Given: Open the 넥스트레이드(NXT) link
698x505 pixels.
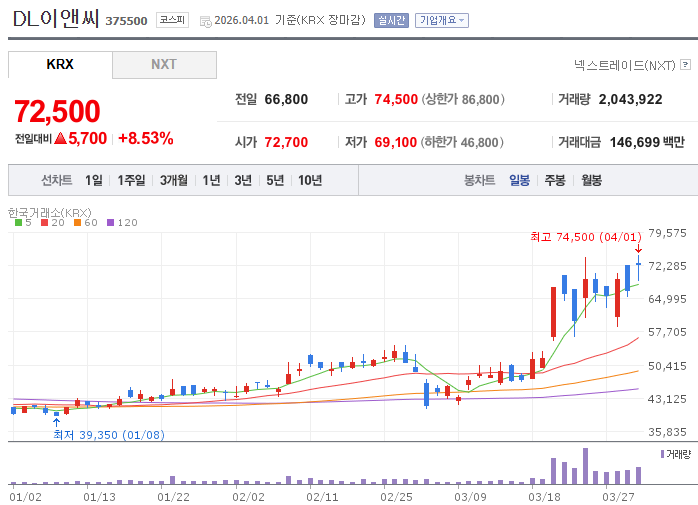Looking at the screenshot, I should (624, 65).
